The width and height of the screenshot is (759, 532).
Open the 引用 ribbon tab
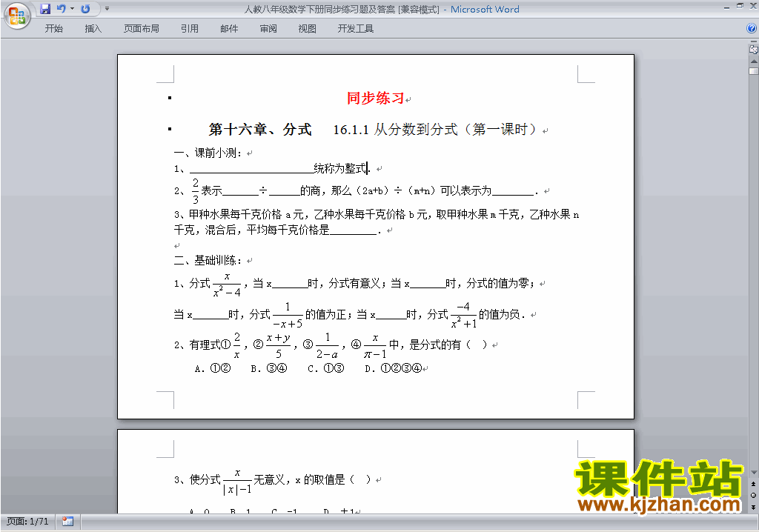tap(190, 29)
